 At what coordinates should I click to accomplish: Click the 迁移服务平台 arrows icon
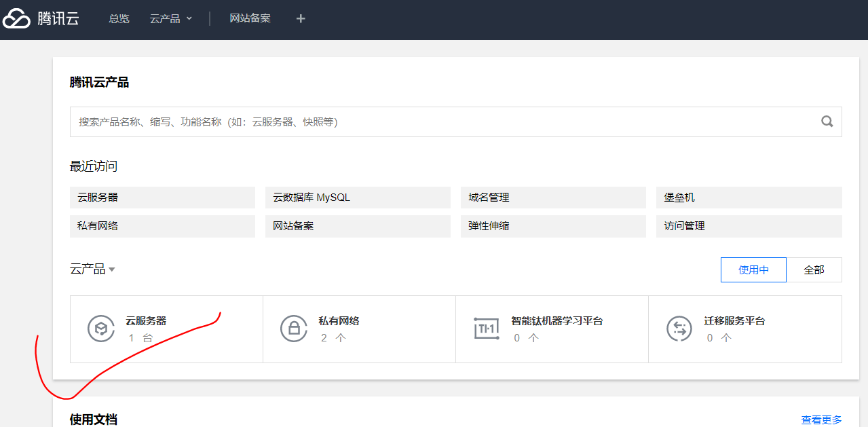[679, 329]
